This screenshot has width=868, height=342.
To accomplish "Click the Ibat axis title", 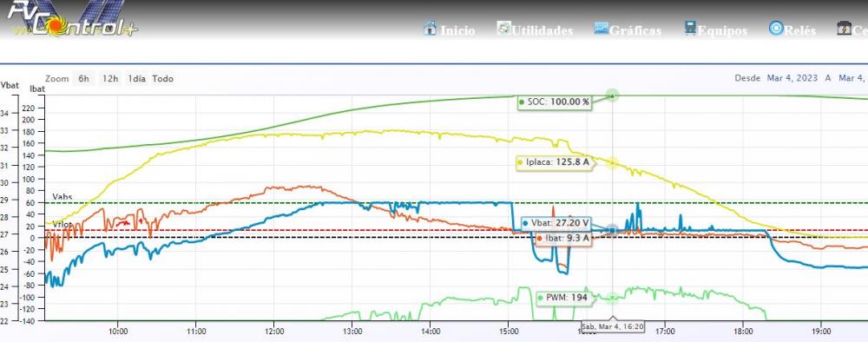I will [37, 89].
